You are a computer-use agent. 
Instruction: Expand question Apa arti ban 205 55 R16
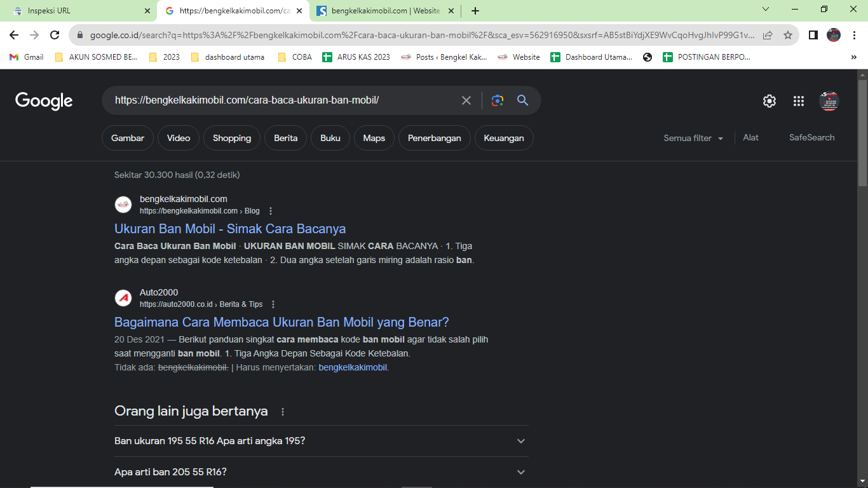point(321,472)
